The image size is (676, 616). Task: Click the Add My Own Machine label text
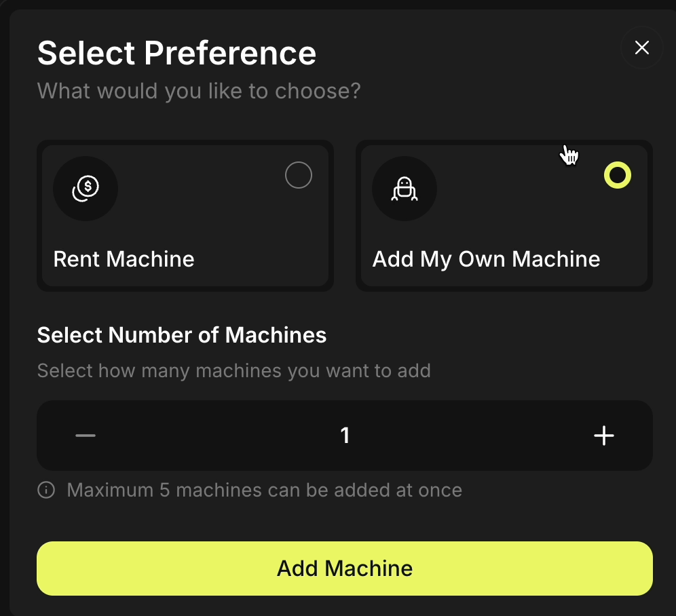(x=486, y=258)
